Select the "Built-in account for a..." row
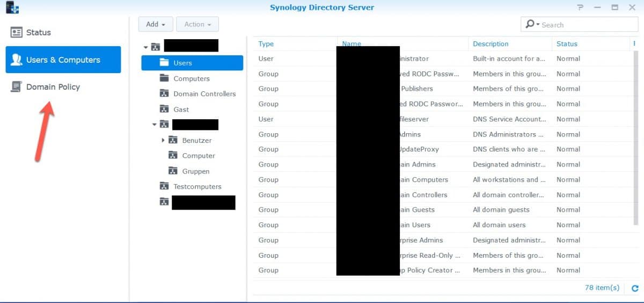644x303 pixels. (442, 59)
